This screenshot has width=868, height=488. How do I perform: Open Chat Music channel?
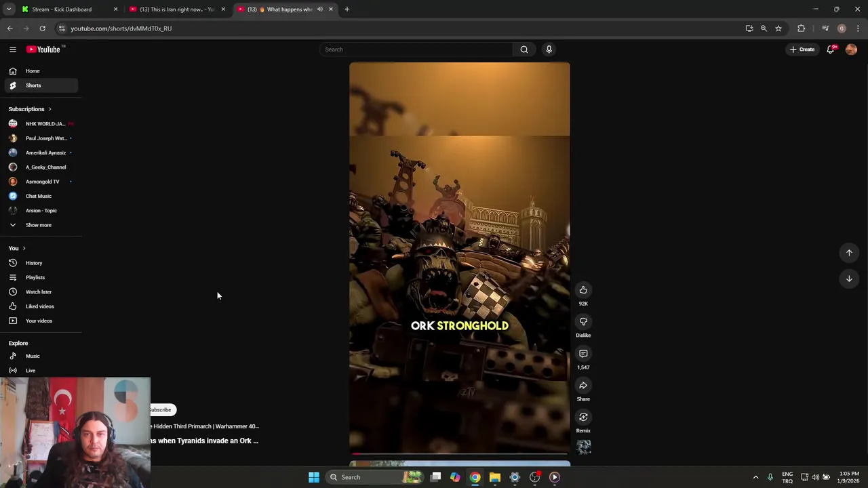39,196
